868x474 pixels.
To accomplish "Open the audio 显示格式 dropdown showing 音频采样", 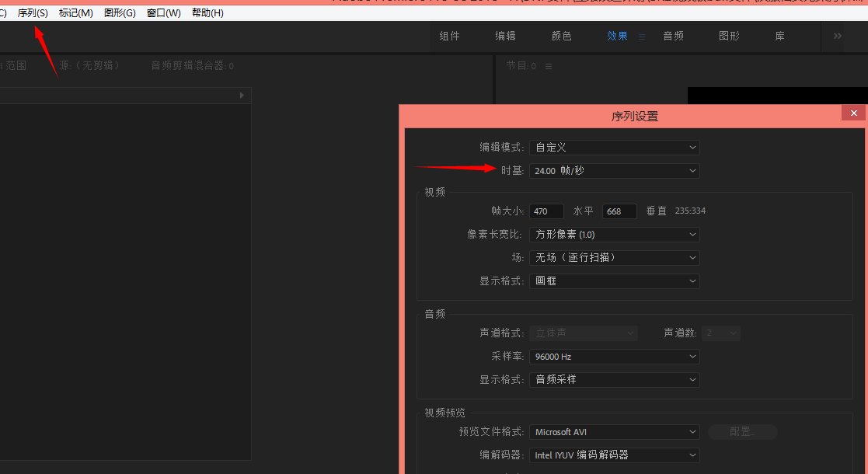I will pyautogui.click(x=615, y=380).
